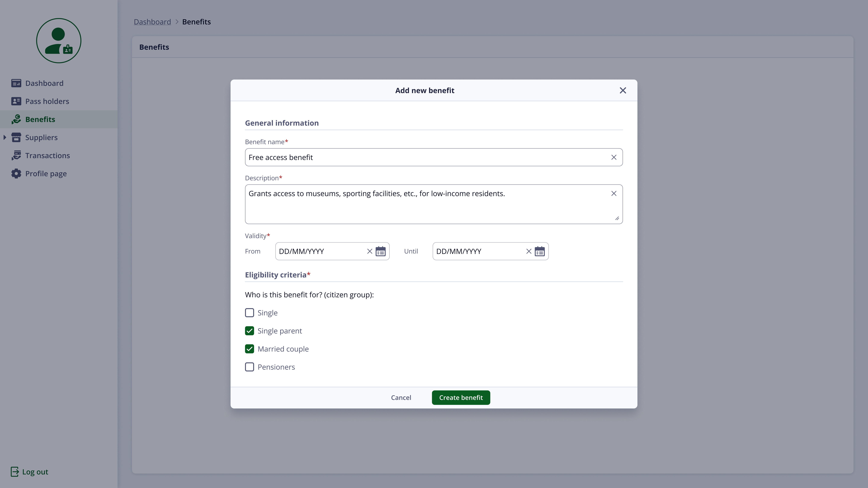Uncheck the Married couple checkbox
Viewport: 868px width, 488px height.
[x=249, y=349]
